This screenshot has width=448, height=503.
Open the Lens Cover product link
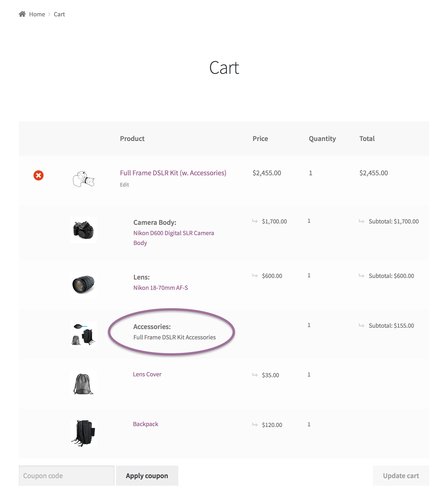[x=147, y=374]
